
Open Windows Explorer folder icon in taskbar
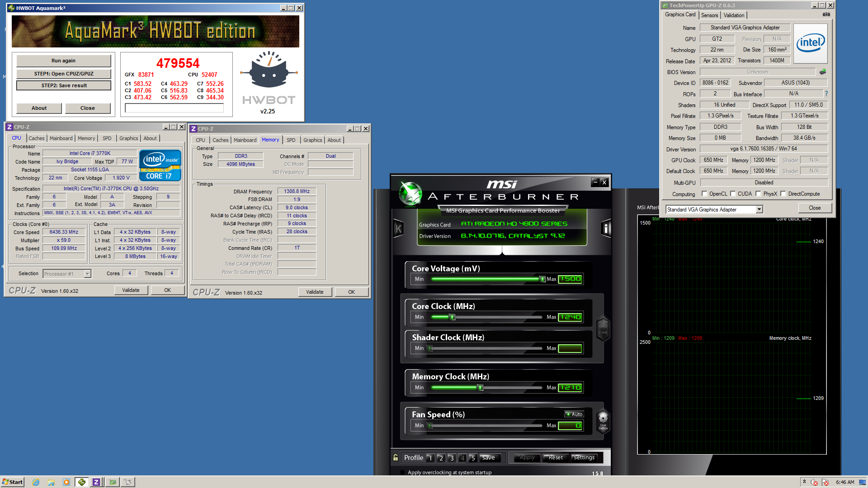pyautogui.click(x=51, y=482)
